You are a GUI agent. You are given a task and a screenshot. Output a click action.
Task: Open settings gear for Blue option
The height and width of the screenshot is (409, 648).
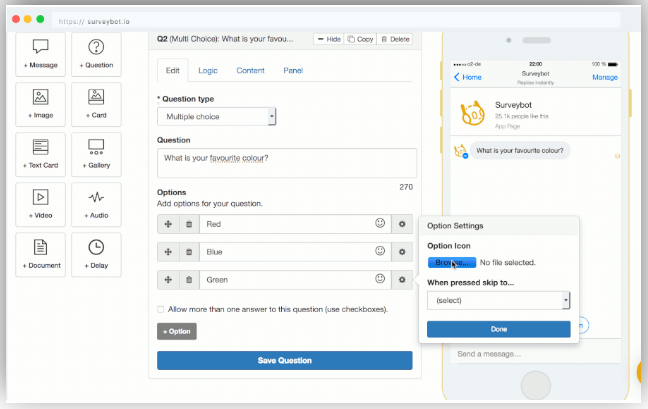click(x=402, y=252)
